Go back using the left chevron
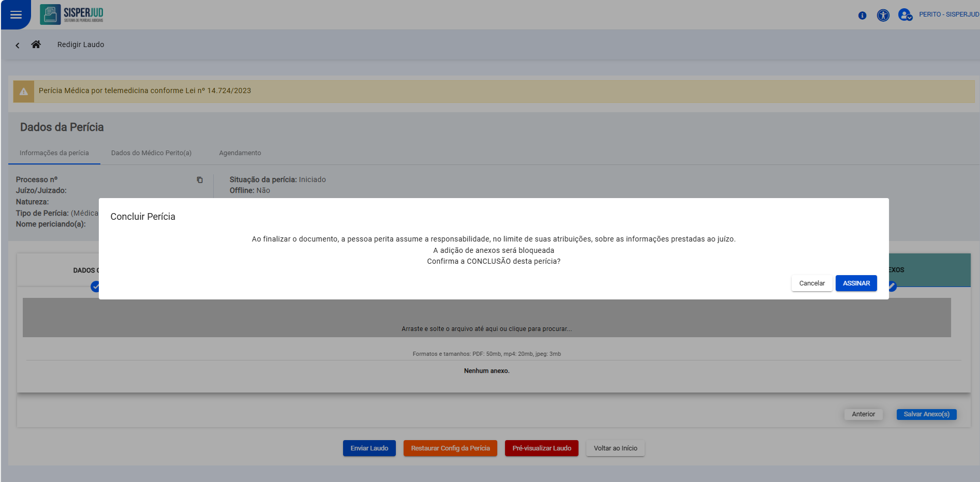Image resolution: width=980 pixels, height=482 pixels. [x=18, y=46]
